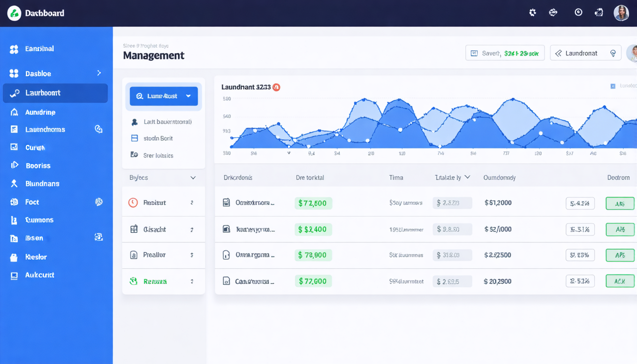637x364 pixels.
Task: Click the 5.51% box in second row
Action: [580, 229]
